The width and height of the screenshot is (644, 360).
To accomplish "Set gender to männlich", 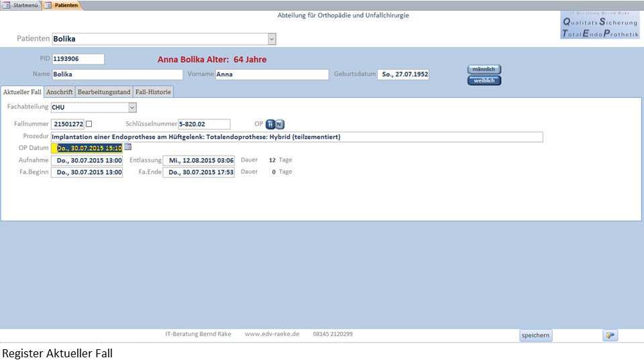I will pyautogui.click(x=484, y=69).
